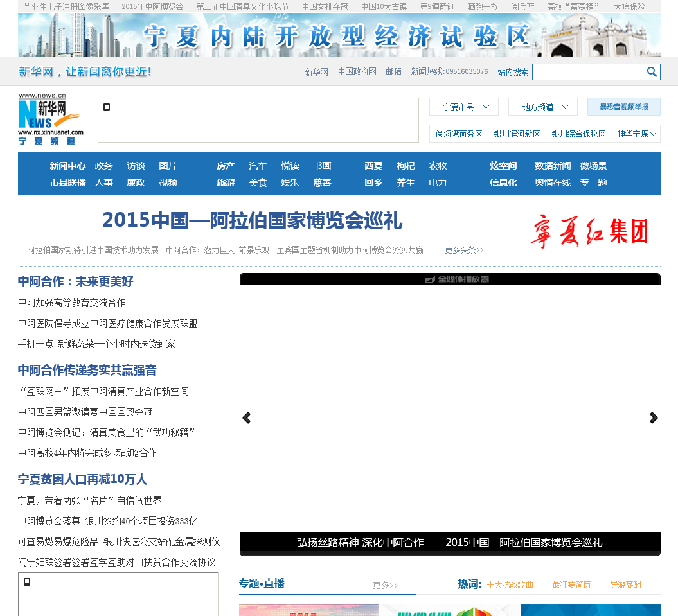This screenshot has height=616, width=678.
Task: Open 汽车 section
Action: [x=258, y=166]
